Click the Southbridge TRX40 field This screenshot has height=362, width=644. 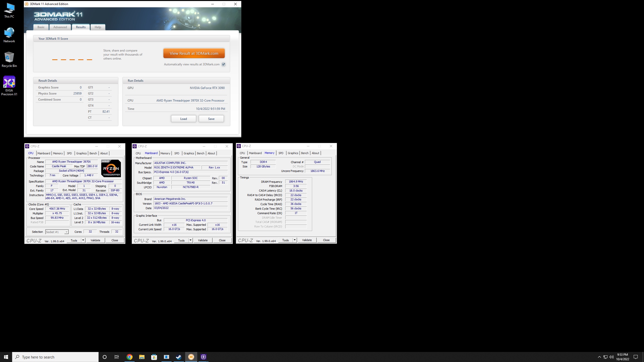[191, 183]
